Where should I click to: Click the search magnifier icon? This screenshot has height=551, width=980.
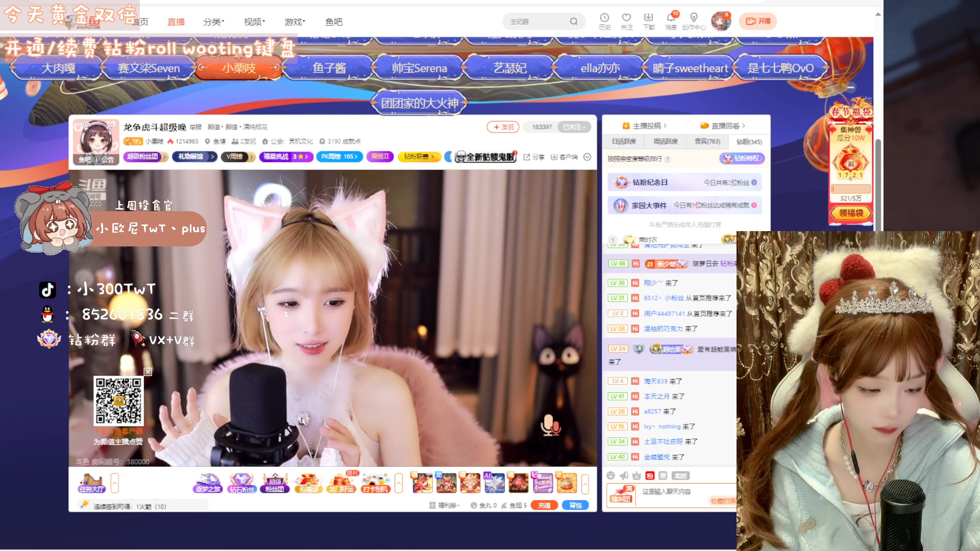574,21
